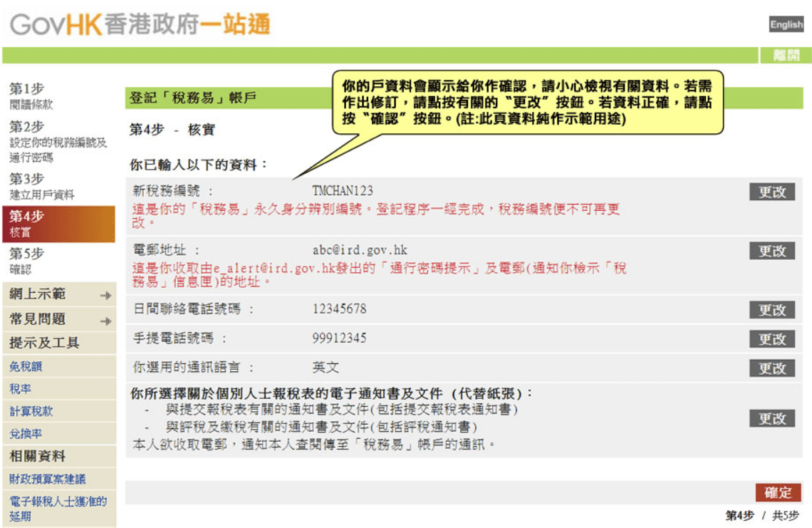Click the 第4步 / 共5步 indicator
This screenshot has width=812, height=528.
(x=761, y=516)
